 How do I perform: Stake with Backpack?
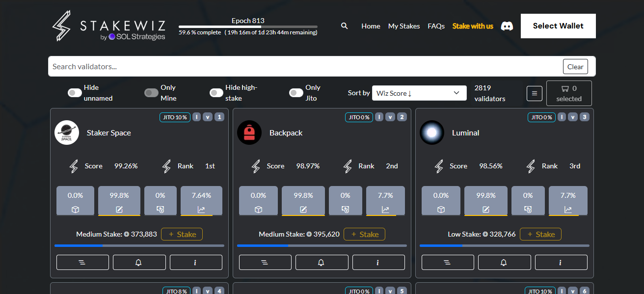point(364,234)
